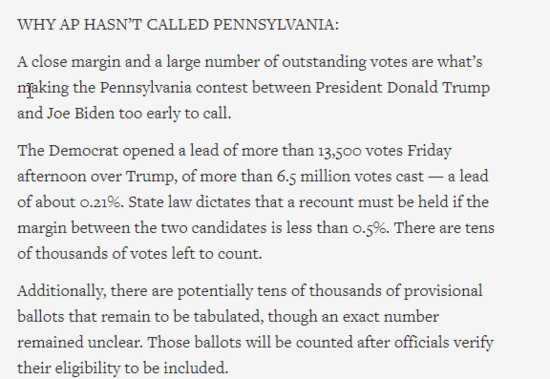Click the words 'remained unclear'
The width and height of the screenshot is (550, 379).
click(79, 343)
